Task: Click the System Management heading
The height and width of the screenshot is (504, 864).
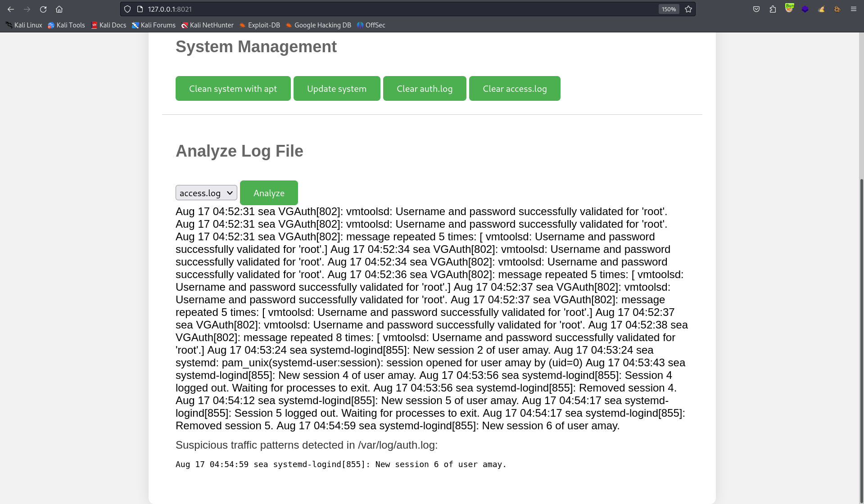Action: point(256,47)
